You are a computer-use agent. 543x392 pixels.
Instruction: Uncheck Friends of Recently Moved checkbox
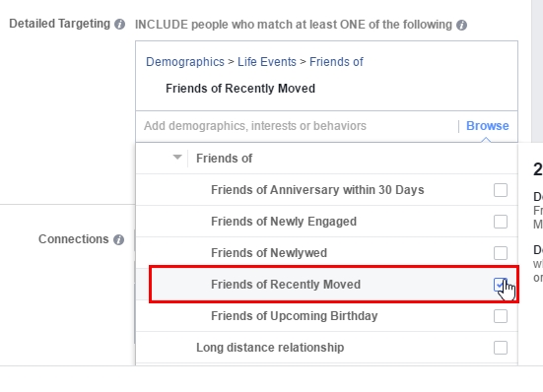pyautogui.click(x=501, y=285)
